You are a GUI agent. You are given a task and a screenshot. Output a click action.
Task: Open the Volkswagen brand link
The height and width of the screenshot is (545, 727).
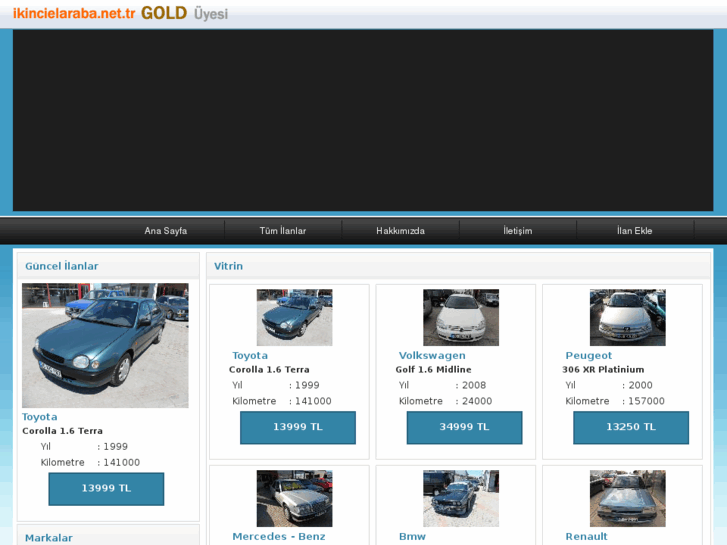pyautogui.click(x=432, y=355)
